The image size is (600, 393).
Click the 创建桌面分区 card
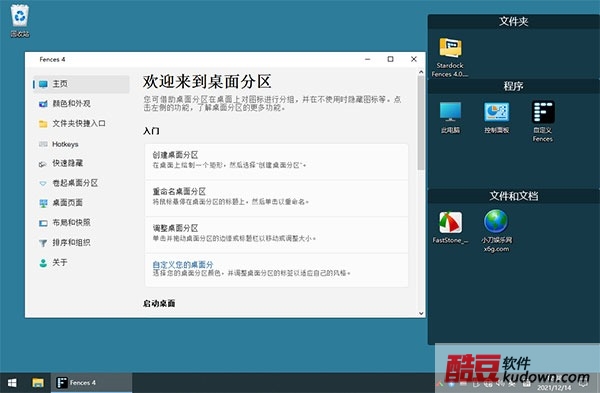tap(276, 161)
